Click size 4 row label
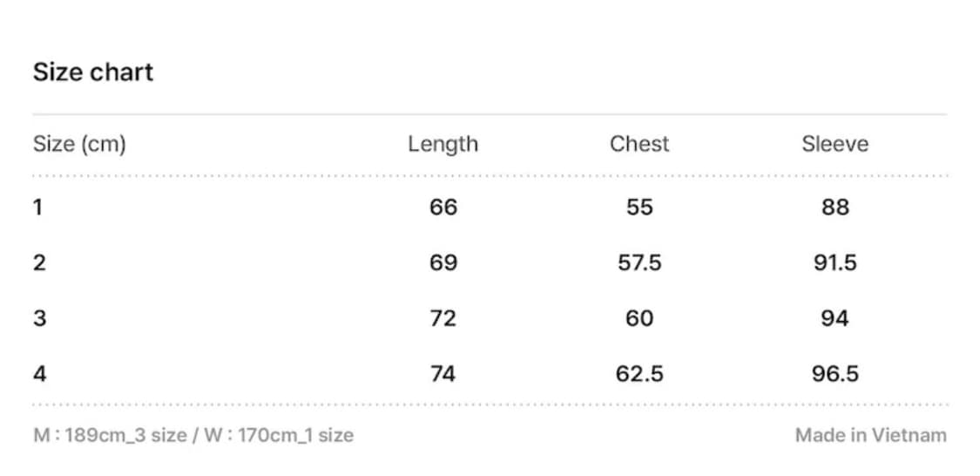This screenshot has width=980, height=476. point(39,374)
